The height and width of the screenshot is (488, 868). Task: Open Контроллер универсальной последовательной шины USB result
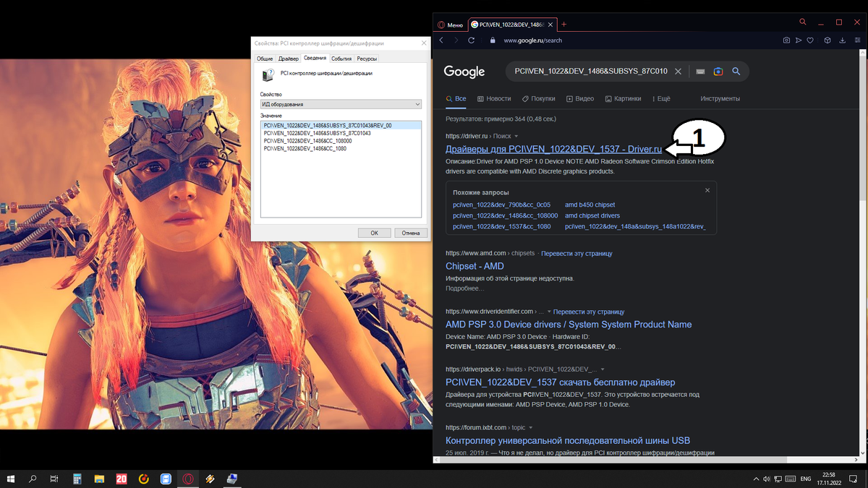pos(568,440)
